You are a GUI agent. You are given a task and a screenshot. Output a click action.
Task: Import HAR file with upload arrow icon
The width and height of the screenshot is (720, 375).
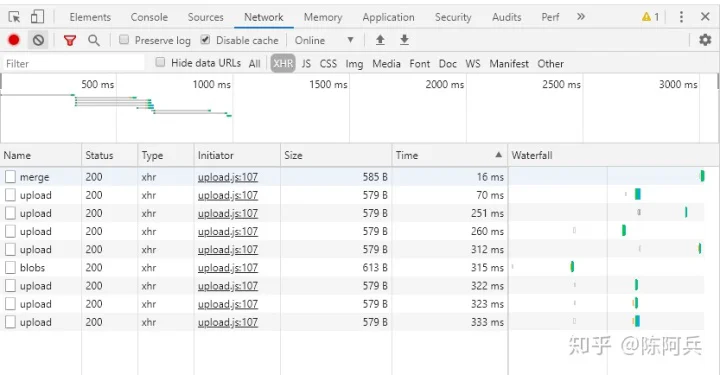tap(380, 40)
